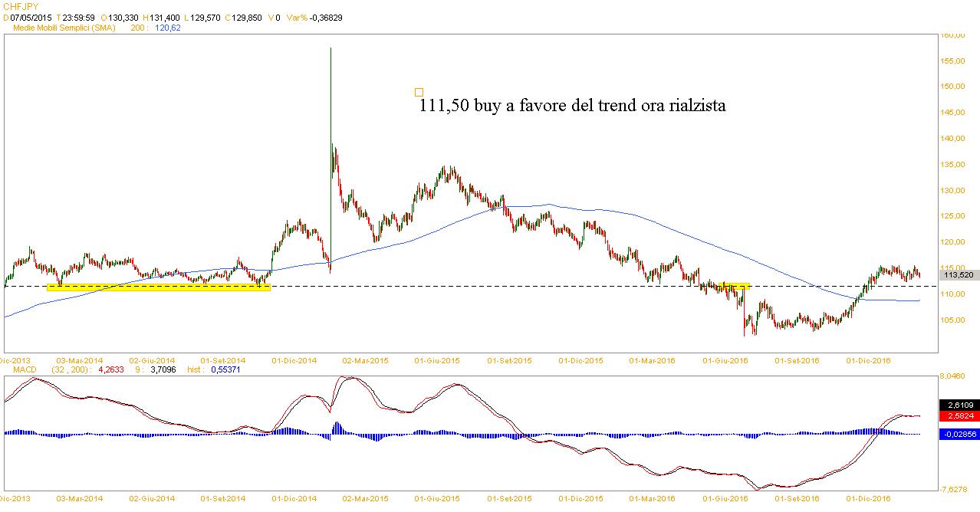
Task: Click the 140,00 level on price axis
Action: point(952,139)
